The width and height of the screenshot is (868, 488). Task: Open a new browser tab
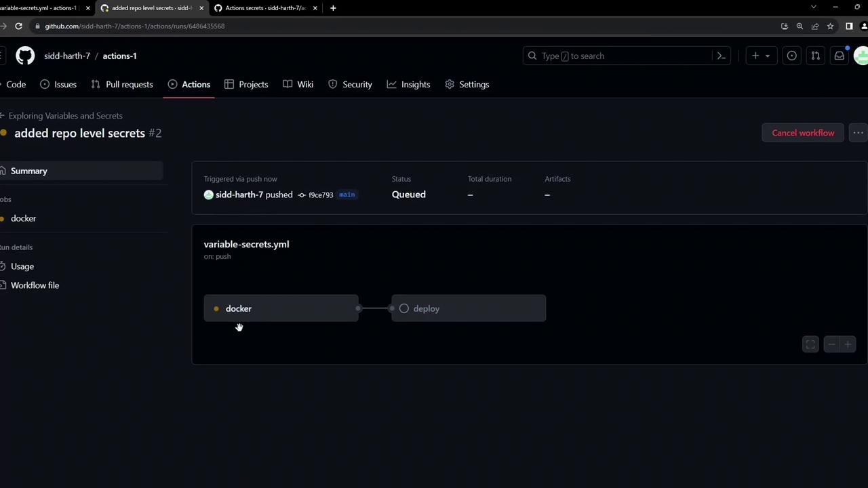point(333,8)
